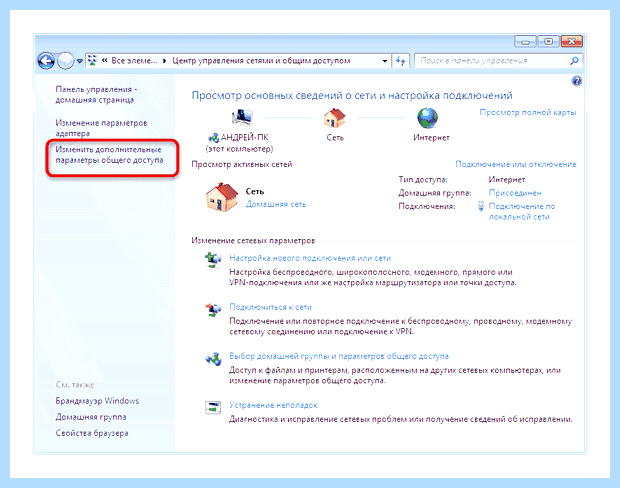
Task: Open the address bar history dropdown
Action: 384,61
